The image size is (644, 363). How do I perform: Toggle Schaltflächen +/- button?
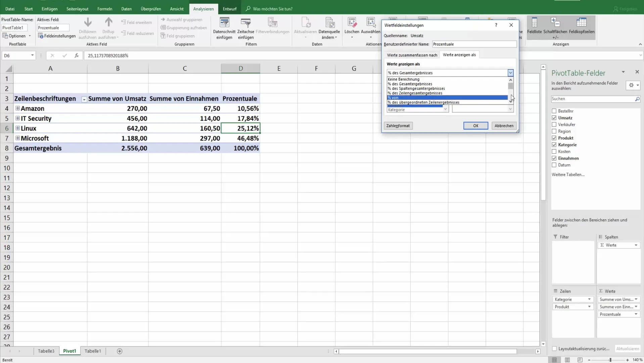tap(555, 28)
